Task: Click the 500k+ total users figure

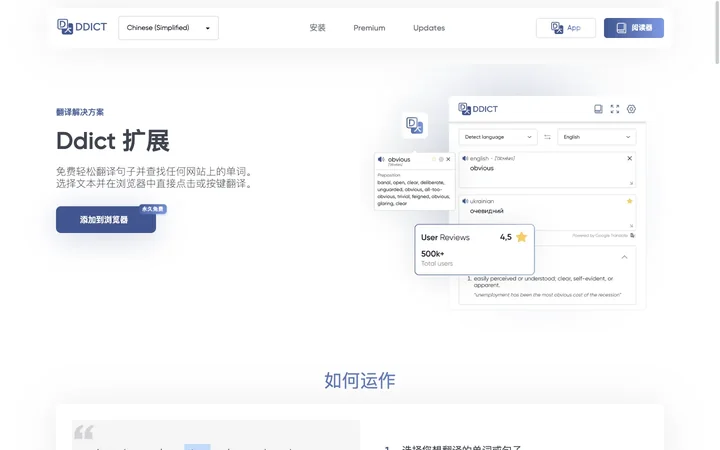Action: point(433,253)
